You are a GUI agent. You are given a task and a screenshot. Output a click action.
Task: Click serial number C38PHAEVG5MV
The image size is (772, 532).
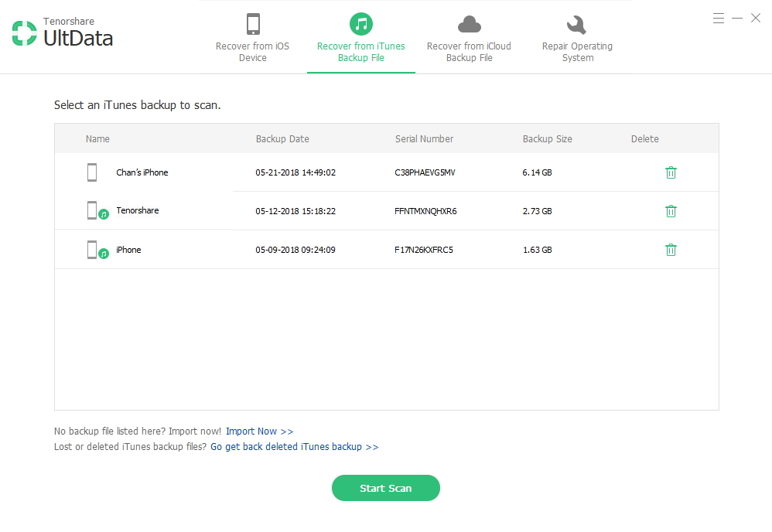(x=425, y=172)
